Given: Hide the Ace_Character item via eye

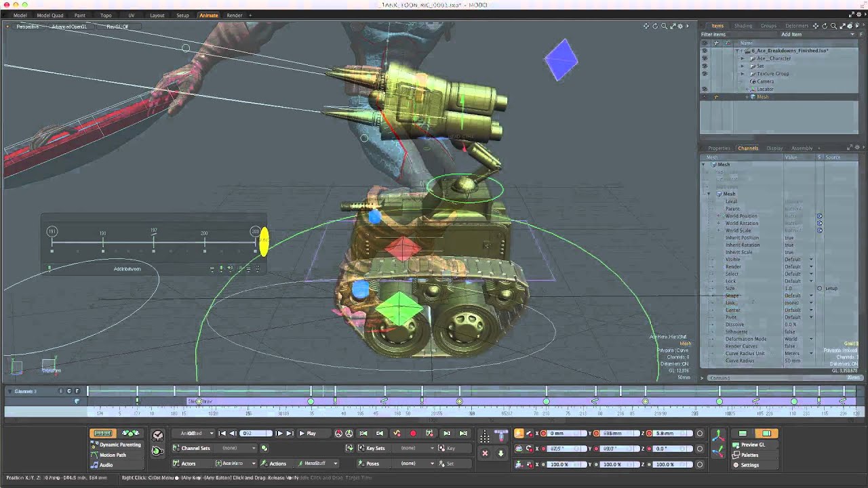Looking at the screenshot, I should click(x=705, y=58).
